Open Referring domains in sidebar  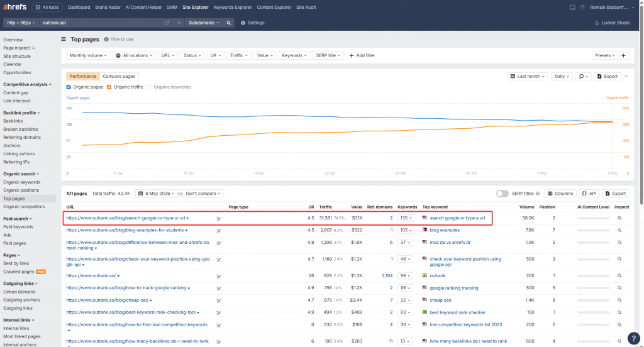tap(22, 137)
